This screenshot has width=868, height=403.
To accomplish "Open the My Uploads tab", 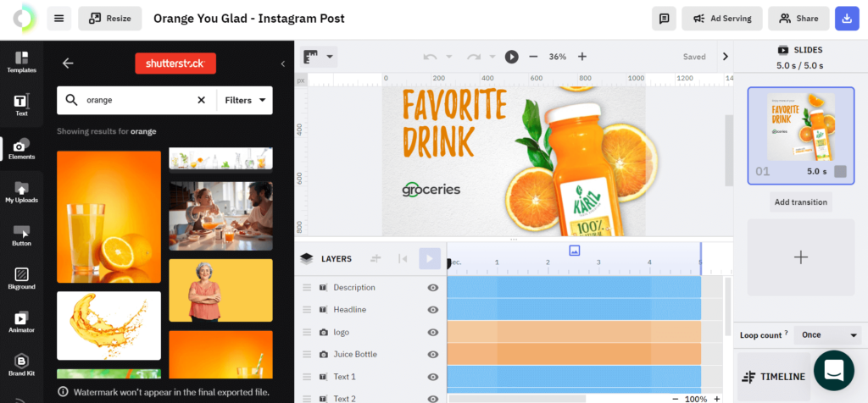I will 21,192.
